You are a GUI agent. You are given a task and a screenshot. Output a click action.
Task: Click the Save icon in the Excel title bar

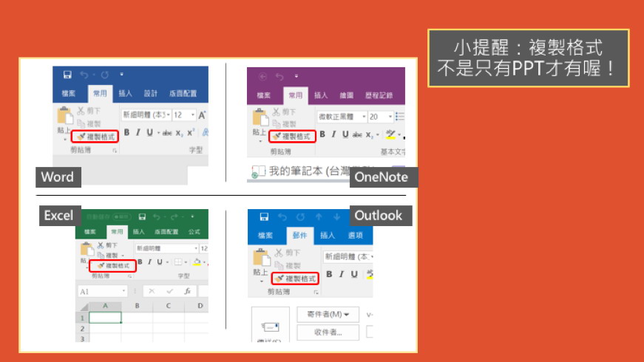142,216
